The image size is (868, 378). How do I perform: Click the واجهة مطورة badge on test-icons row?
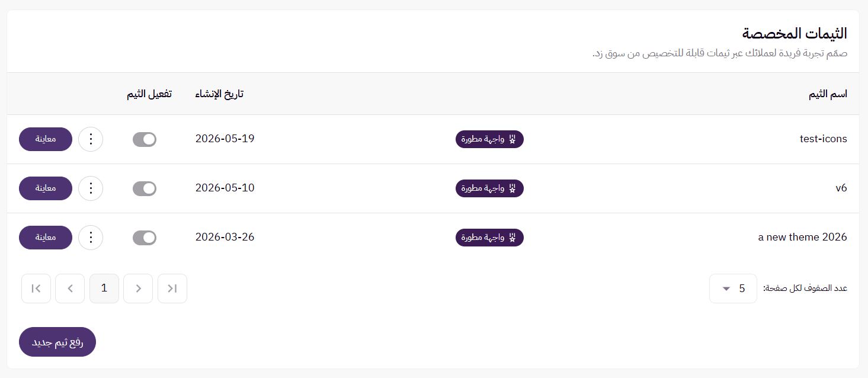490,139
